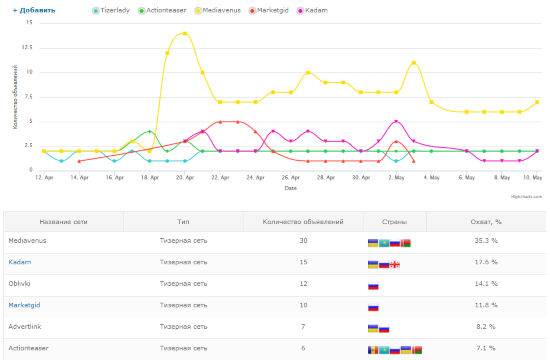Toggle the Marketgid series in the chart legend
This screenshot has width=550, height=360.
pos(269,11)
